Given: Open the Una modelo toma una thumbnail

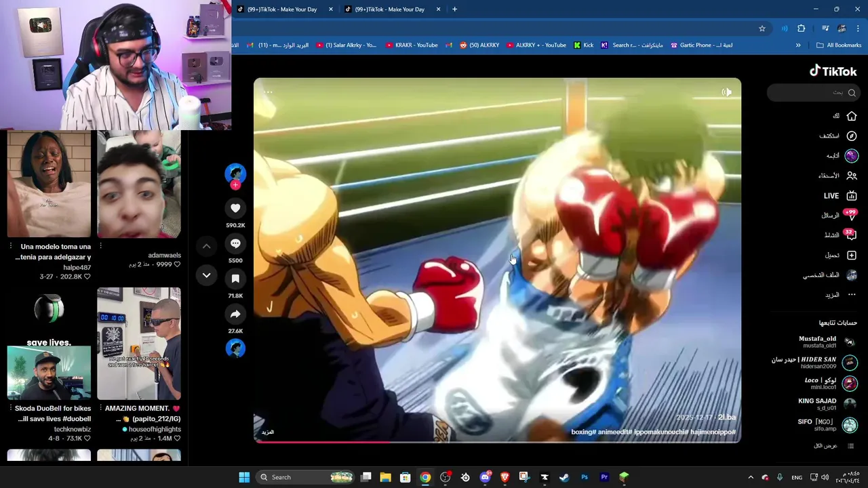Looking at the screenshot, I should (49, 184).
